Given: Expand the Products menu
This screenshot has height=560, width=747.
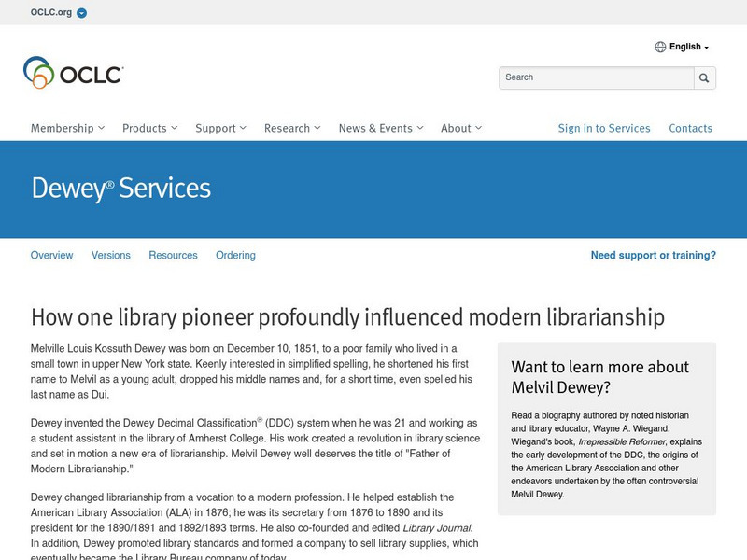Looking at the screenshot, I should 149,128.
